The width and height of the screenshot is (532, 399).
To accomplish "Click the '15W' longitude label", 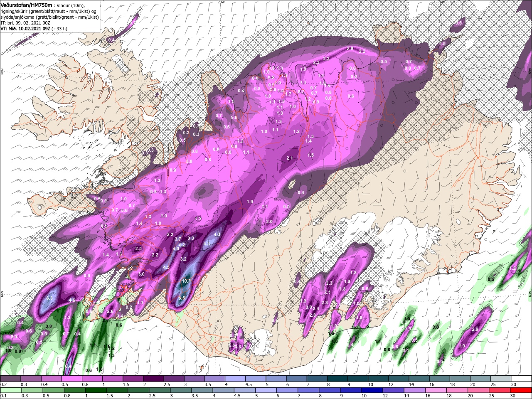I will tap(440, 2).
